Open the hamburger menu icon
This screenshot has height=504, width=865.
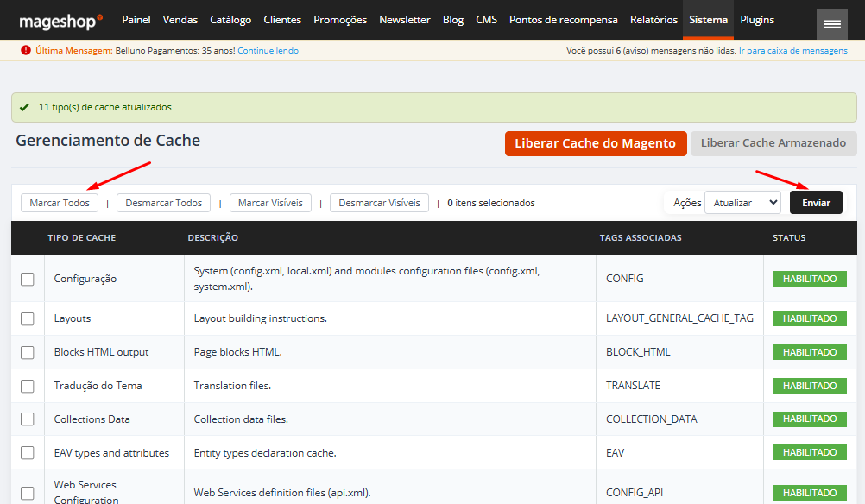coord(832,23)
